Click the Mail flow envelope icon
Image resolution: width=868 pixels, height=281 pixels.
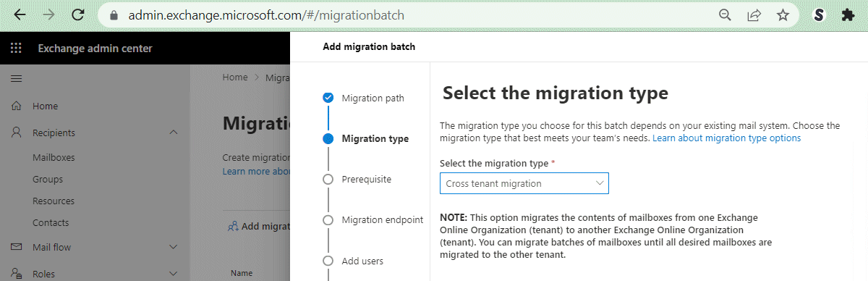(x=16, y=247)
